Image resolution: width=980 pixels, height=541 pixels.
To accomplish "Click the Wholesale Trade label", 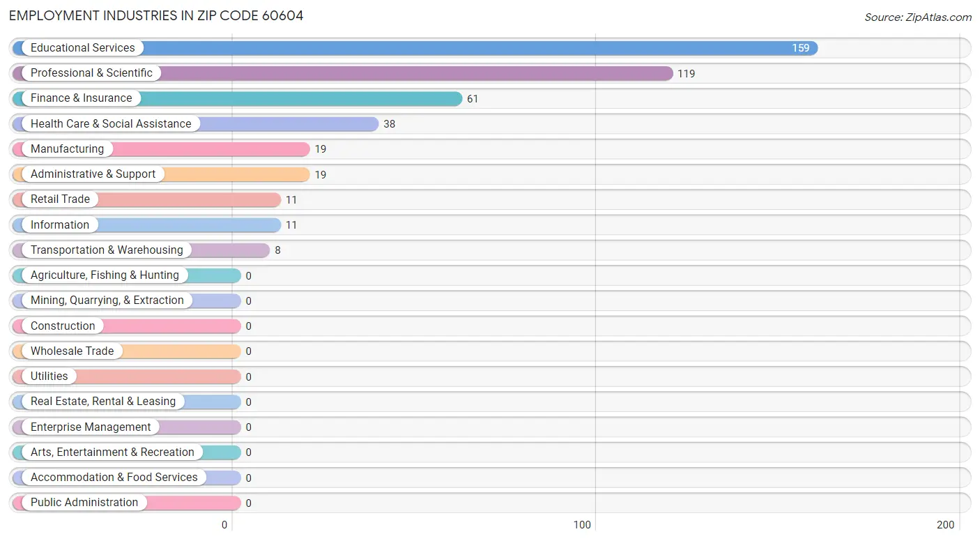I will (72, 351).
